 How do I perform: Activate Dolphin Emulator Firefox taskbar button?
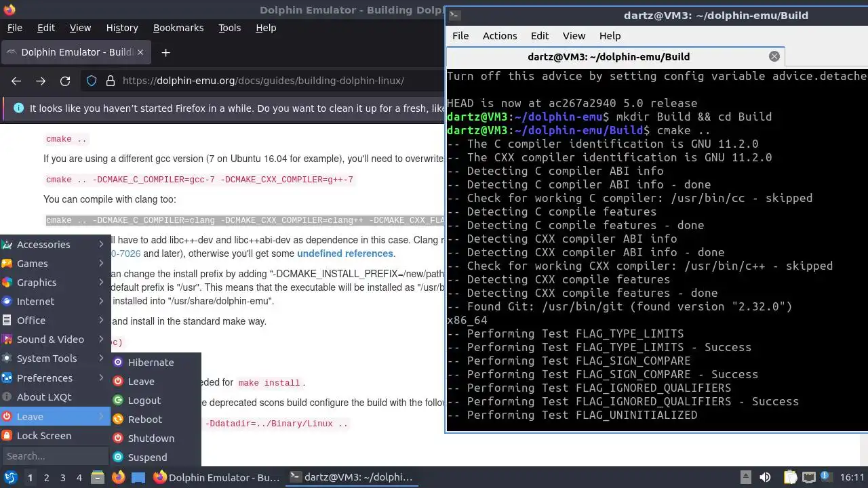tap(216, 477)
